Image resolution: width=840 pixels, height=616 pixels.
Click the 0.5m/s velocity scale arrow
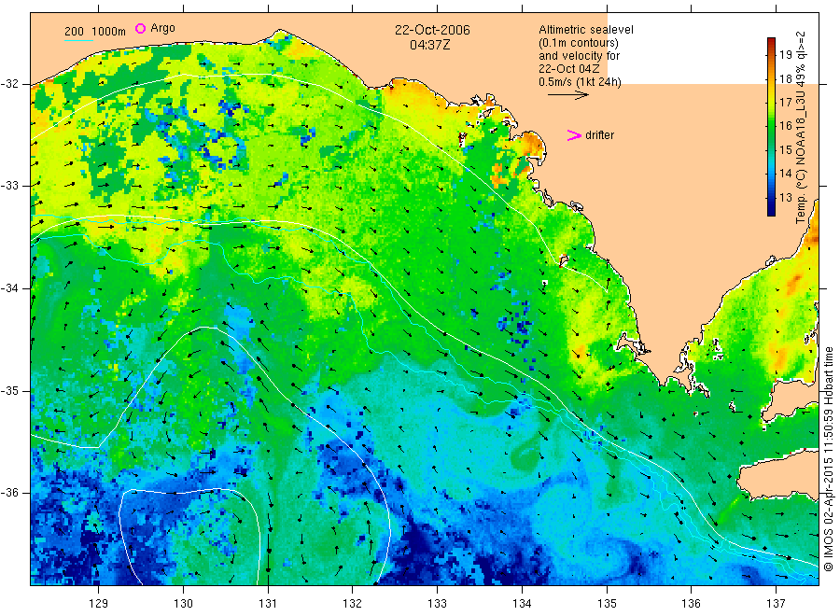pyautogui.click(x=567, y=95)
